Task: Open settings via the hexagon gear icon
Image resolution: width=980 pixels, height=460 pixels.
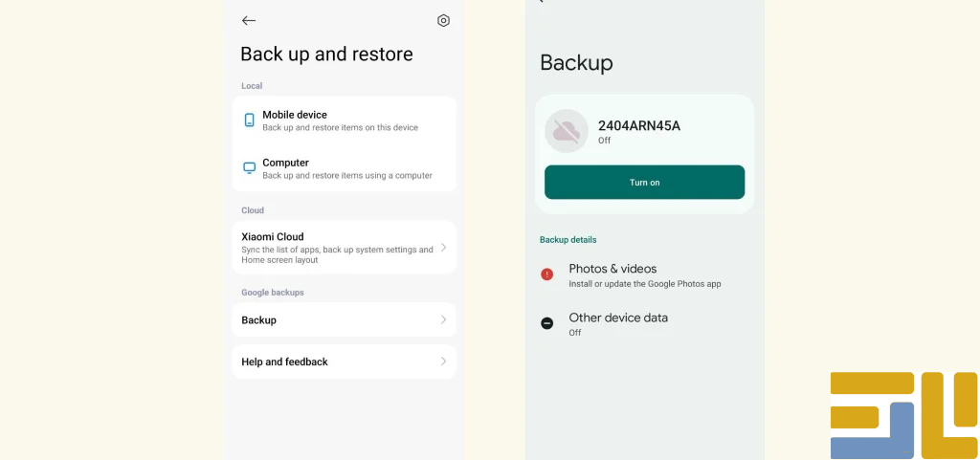Action: pyautogui.click(x=443, y=20)
